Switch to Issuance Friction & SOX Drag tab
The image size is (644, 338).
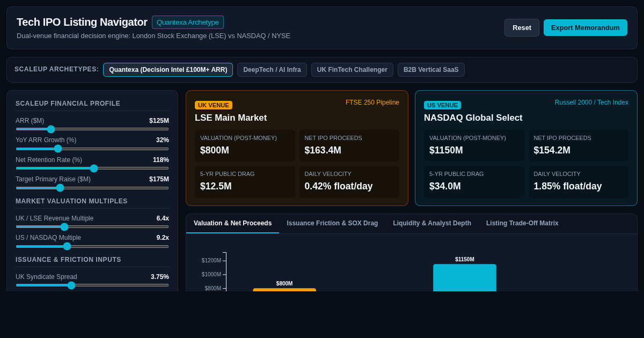332,223
